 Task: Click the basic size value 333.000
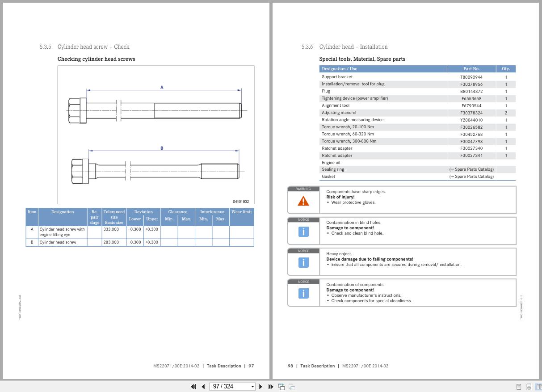tap(111, 229)
